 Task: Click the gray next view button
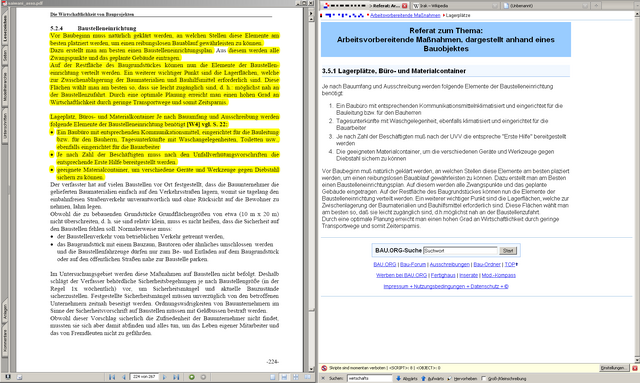[203, 377]
